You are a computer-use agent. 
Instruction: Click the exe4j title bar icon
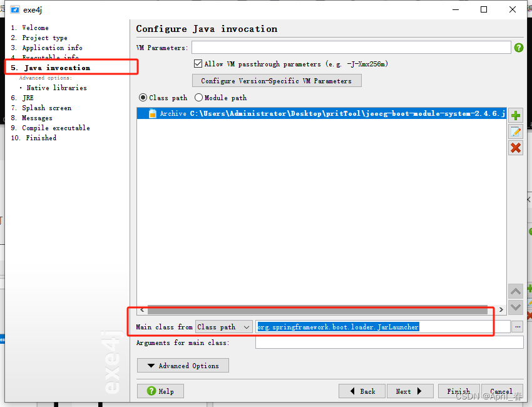(15, 9)
